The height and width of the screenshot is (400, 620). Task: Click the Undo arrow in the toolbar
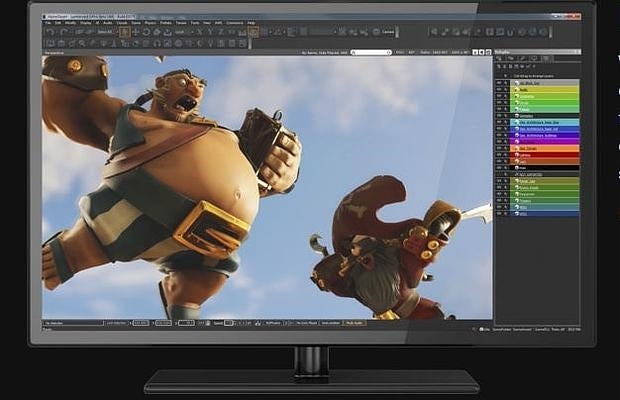[x=51, y=32]
